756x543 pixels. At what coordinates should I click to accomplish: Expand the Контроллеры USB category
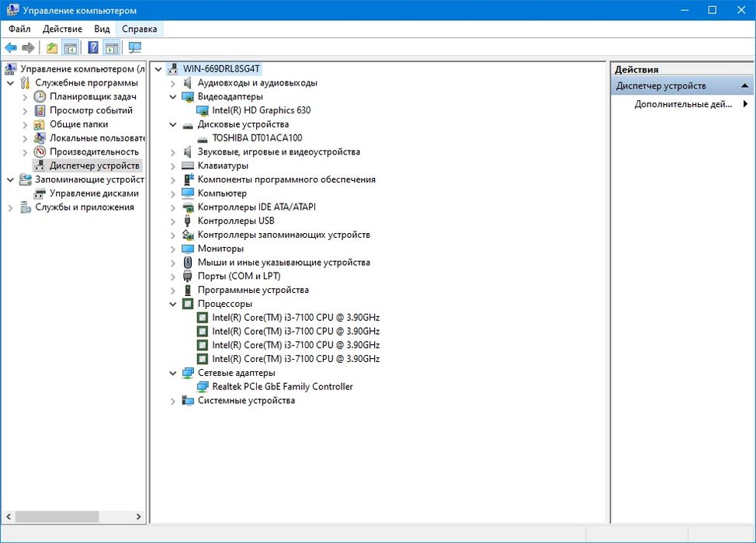[x=172, y=221]
